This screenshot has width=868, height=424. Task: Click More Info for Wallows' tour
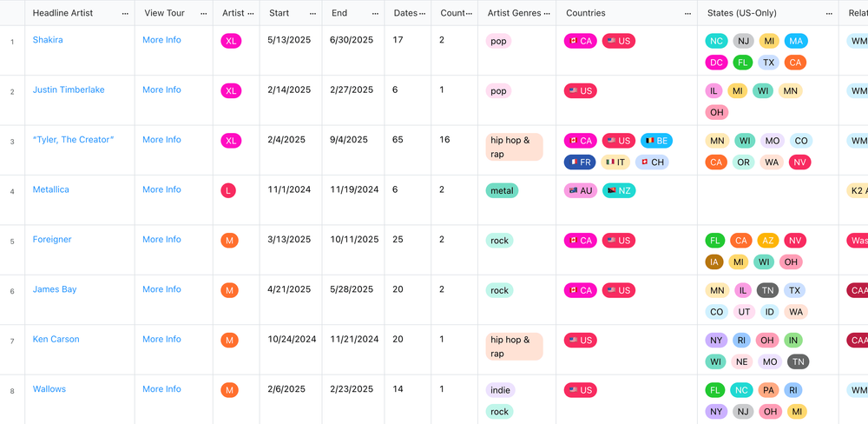[161, 389]
